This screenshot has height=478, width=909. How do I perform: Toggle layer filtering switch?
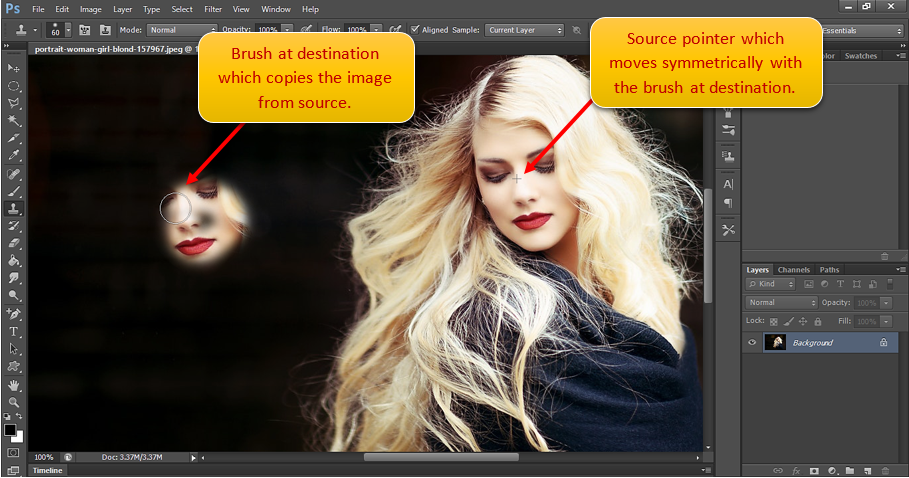click(890, 284)
